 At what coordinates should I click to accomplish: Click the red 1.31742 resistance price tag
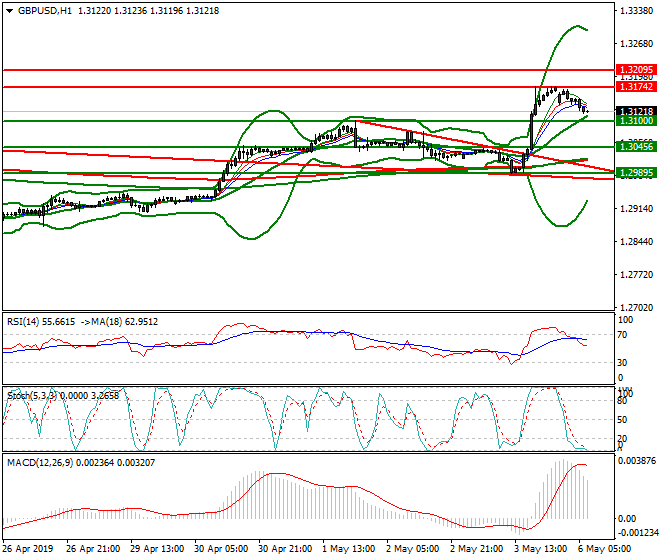click(636, 87)
